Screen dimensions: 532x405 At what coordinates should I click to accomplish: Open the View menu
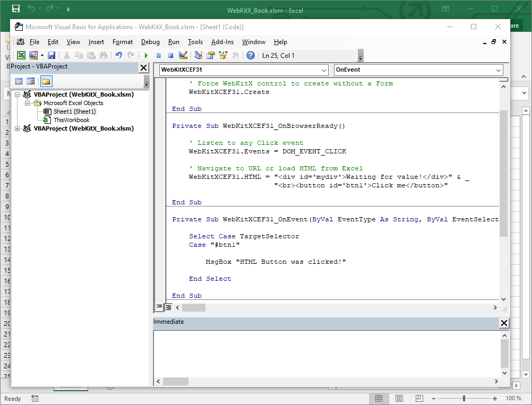click(73, 42)
